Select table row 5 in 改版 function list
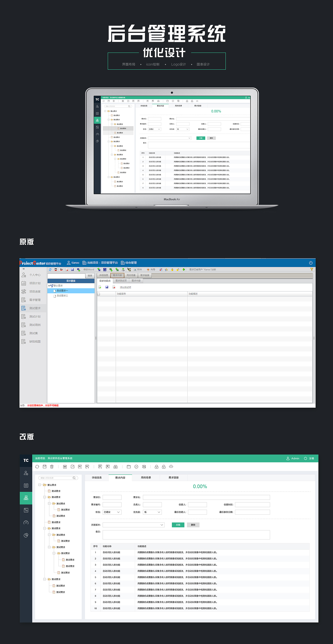Viewport: 333px width, 644px height. click(x=200, y=577)
